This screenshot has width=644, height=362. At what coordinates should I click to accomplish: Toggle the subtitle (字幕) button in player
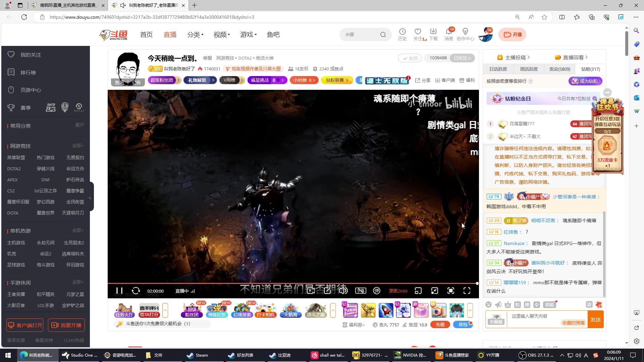tap(361, 291)
